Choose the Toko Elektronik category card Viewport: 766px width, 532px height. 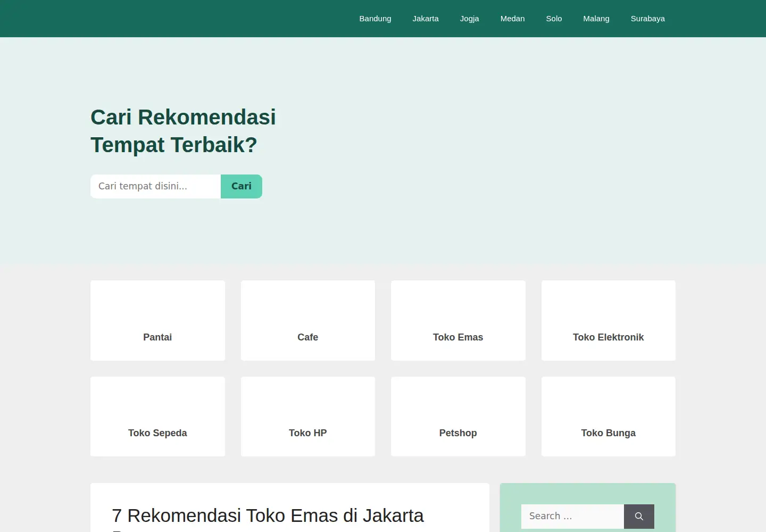point(609,320)
